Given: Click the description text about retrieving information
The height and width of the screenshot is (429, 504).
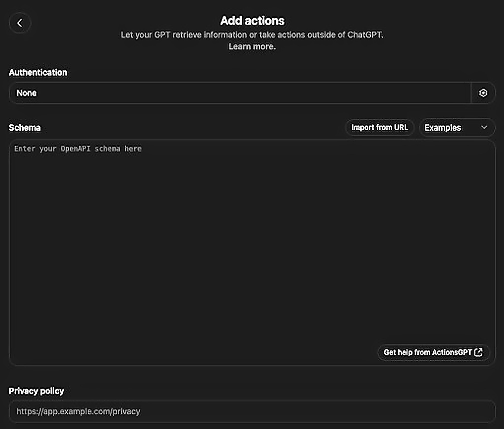Looking at the screenshot, I should click(x=252, y=35).
